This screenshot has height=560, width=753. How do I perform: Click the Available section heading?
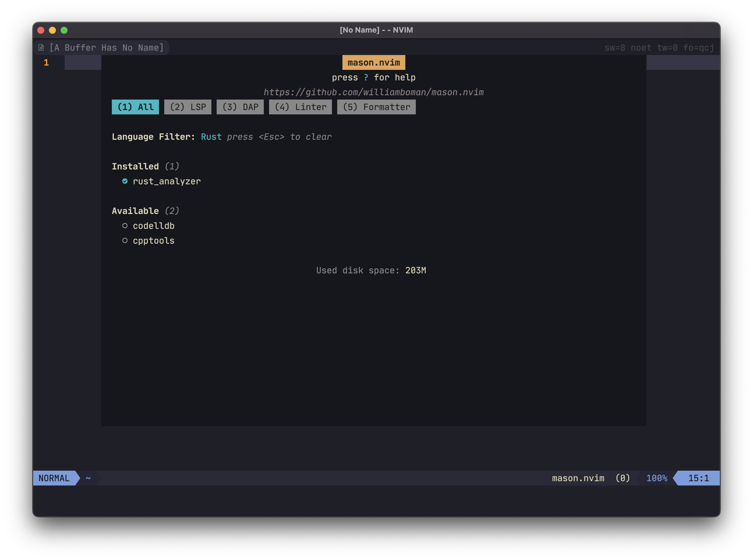[135, 211]
